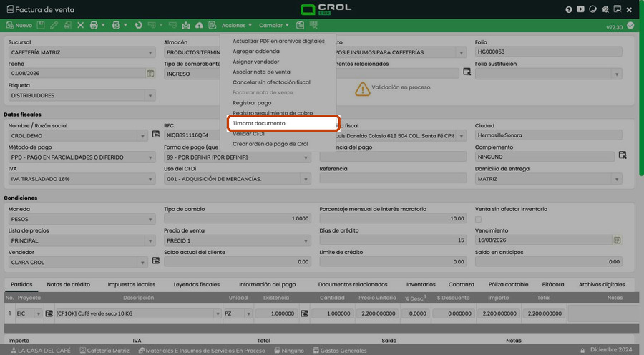Screen dimensions: 644x355
Task: Click the barcode search icon in toolbar
Action: 314,26
